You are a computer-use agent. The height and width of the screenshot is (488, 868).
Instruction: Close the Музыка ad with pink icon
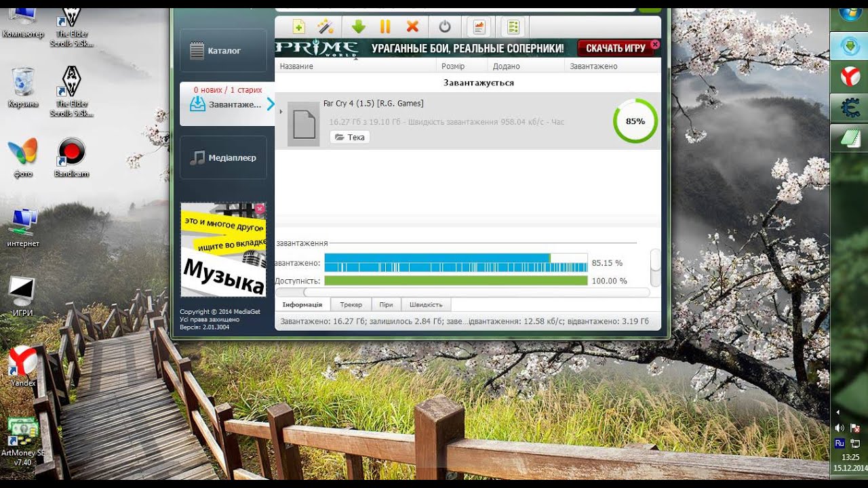click(259, 209)
